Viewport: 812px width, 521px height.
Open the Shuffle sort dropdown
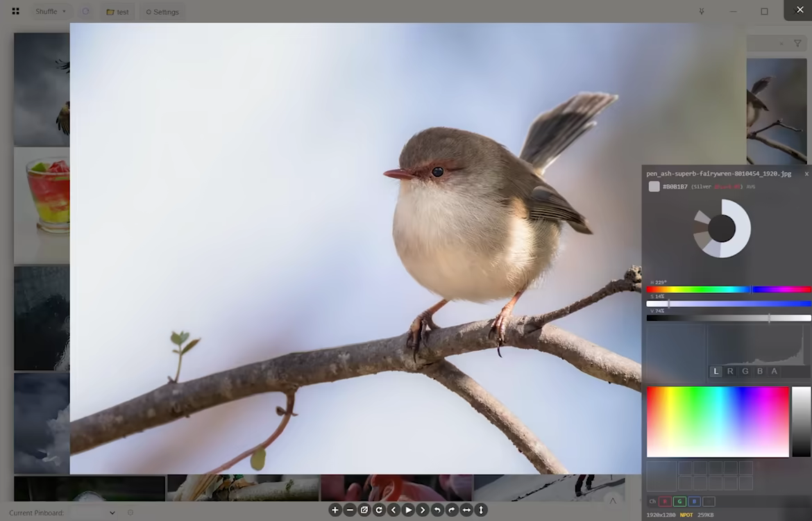tap(51, 11)
